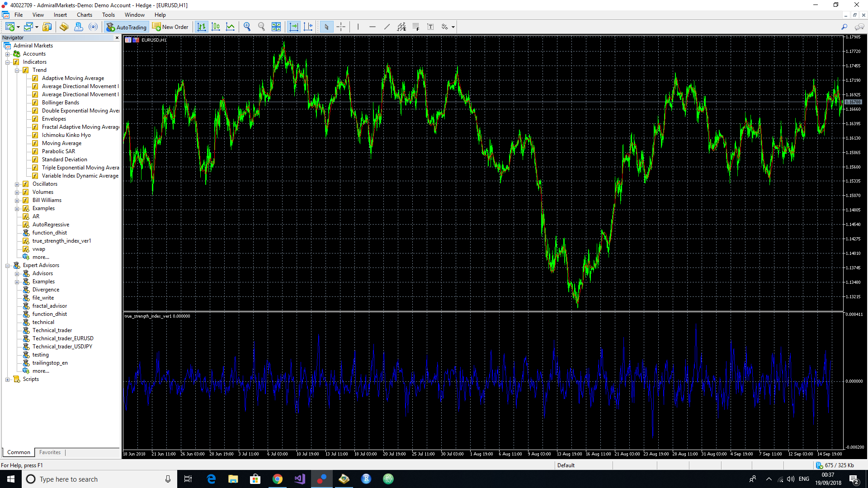Image resolution: width=868 pixels, height=488 pixels.
Task: Open the Charts menu
Action: 83,14
